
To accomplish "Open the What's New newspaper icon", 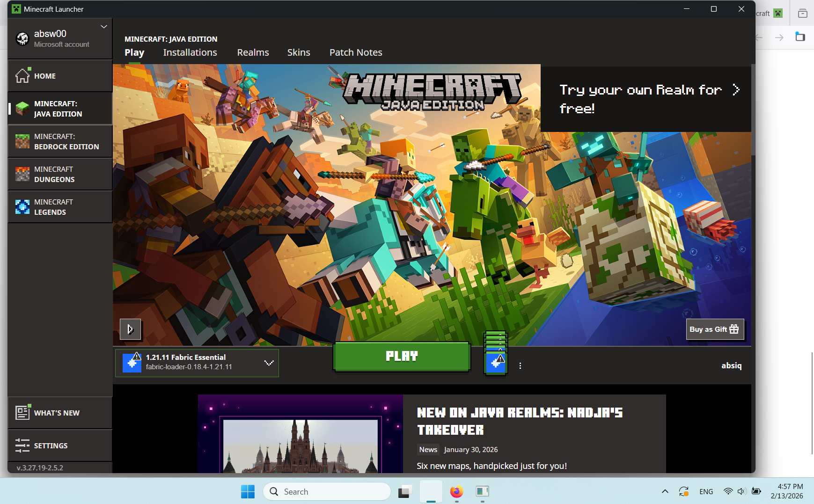I will (22, 413).
